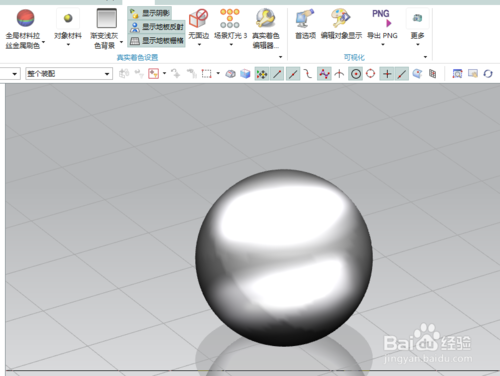Viewport: 500px width, 376px height.
Task: Click the 对象材料 object material icon
Action: pos(68,18)
